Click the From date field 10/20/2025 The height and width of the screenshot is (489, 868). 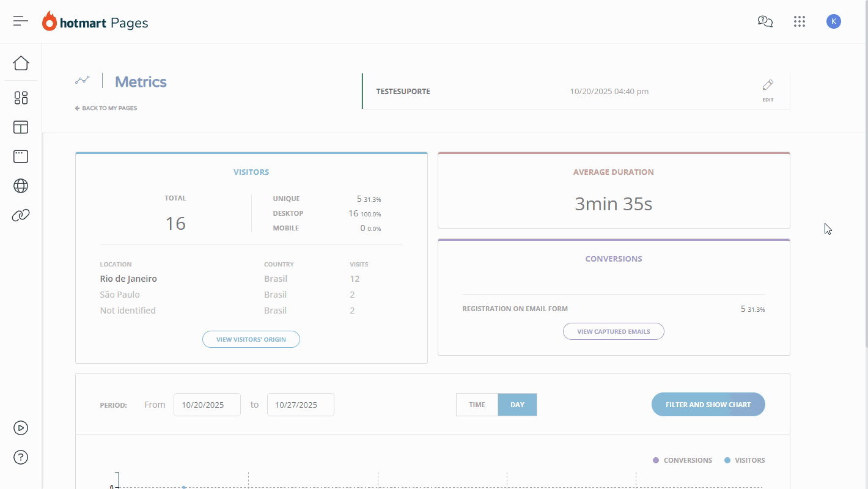[207, 405]
